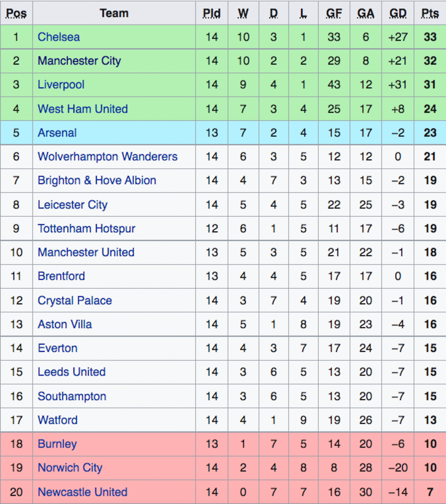Open the Norwich City link

[x=70, y=468]
